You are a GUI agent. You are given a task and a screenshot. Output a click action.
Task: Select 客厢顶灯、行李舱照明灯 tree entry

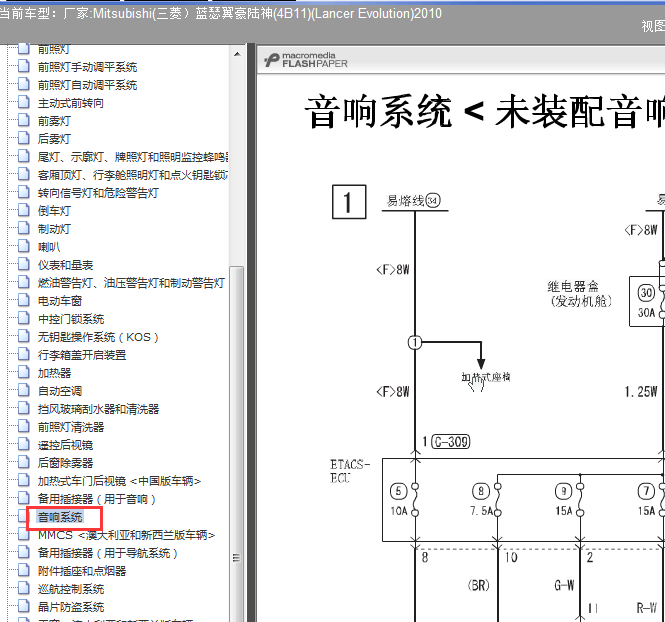(133, 175)
